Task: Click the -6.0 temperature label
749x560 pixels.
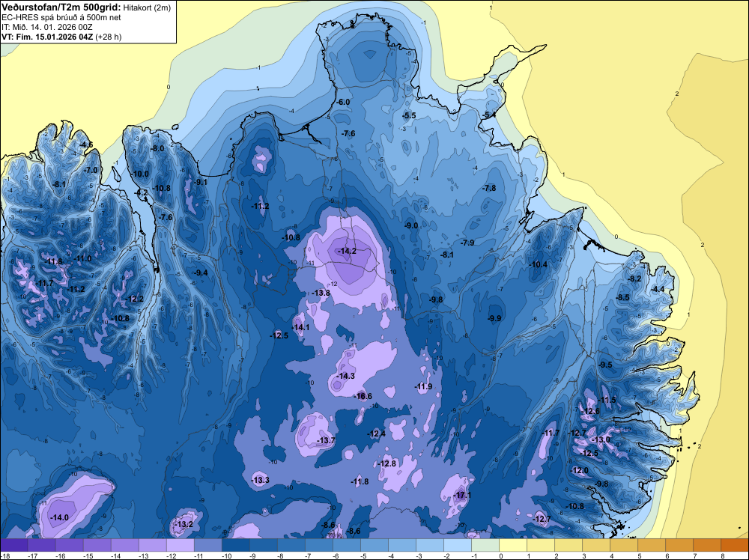Action: [x=343, y=102]
